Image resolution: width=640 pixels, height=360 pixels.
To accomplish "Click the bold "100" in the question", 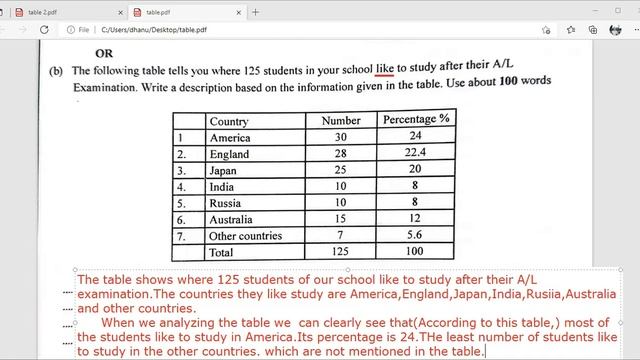I will point(509,81).
